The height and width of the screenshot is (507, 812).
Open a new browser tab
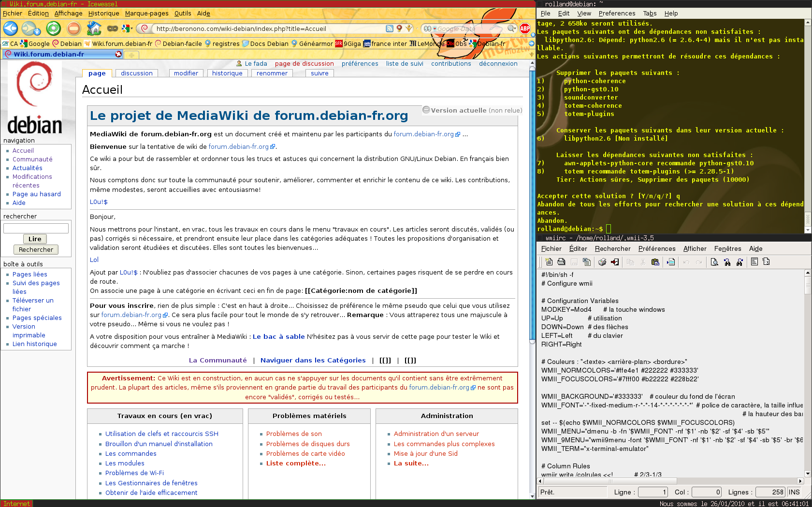pos(131,55)
